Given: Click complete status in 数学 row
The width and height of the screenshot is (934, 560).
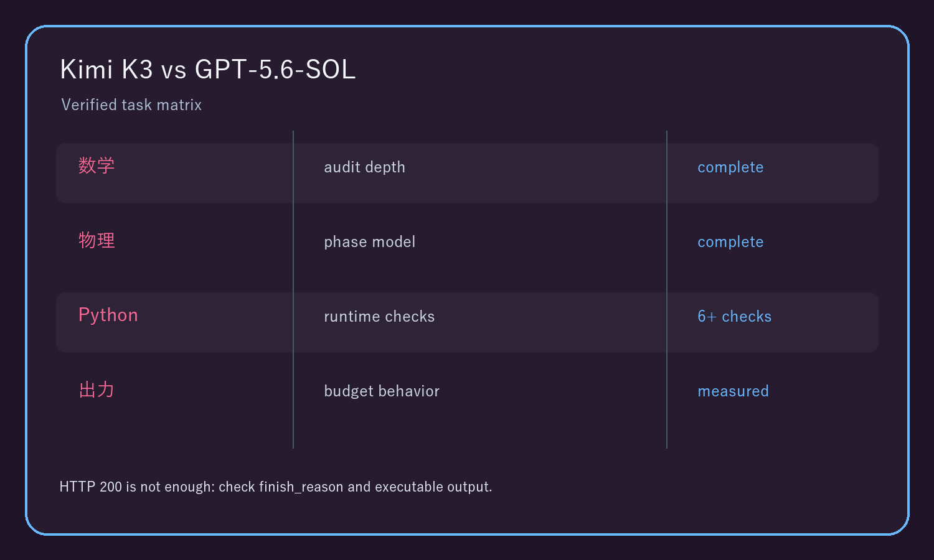Looking at the screenshot, I should 730,167.
